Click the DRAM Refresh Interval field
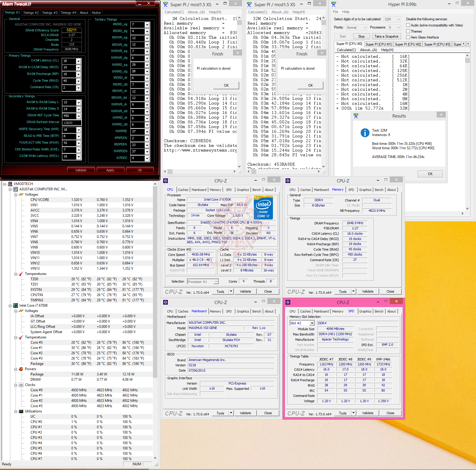Image resolution: width=476 pixels, height=470 pixels. tap(72, 123)
